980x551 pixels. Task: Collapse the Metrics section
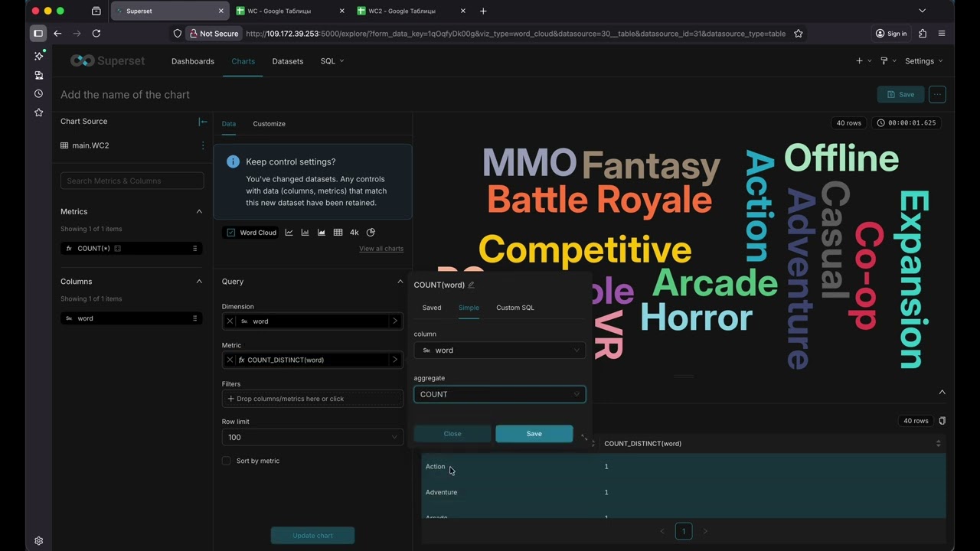(199, 212)
